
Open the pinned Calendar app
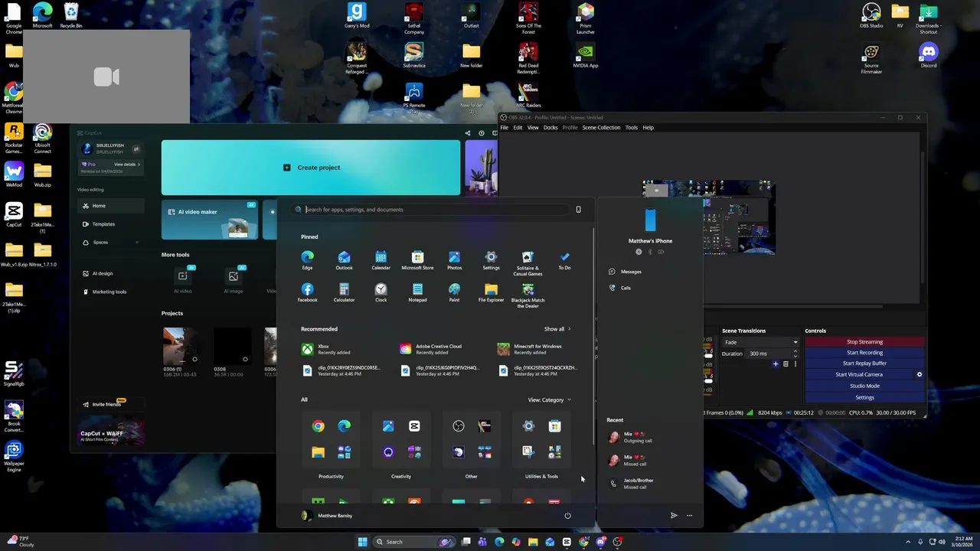tap(381, 260)
